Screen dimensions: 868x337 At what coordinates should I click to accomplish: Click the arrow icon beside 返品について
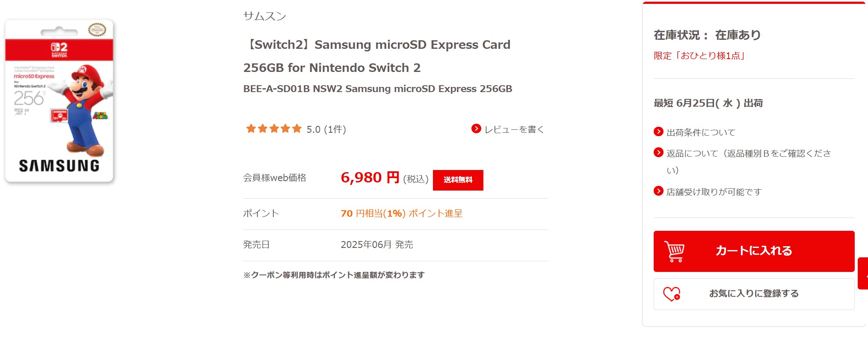click(x=658, y=152)
